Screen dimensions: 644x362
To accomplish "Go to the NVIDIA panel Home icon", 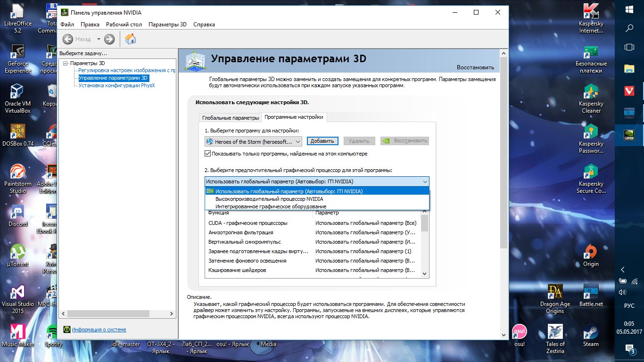I will [x=131, y=39].
